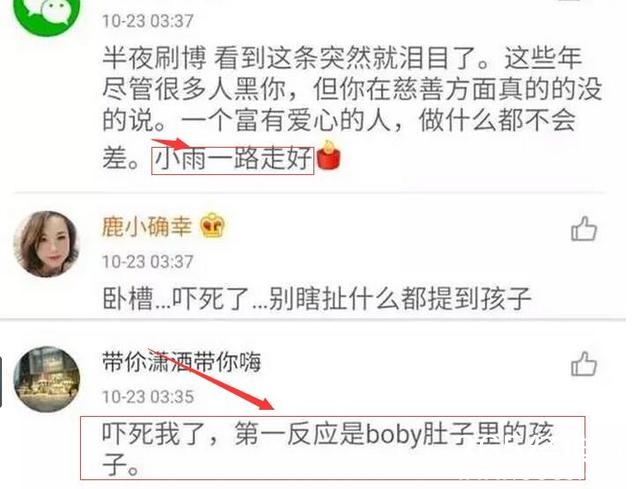Open the 带你潇洒带你嗨 username link

181,362
